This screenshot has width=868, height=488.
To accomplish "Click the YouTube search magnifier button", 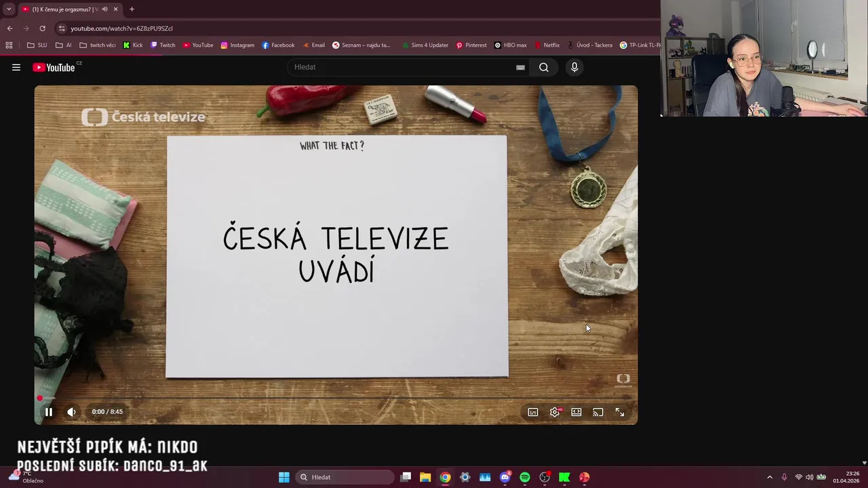I will pyautogui.click(x=544, y=67).
